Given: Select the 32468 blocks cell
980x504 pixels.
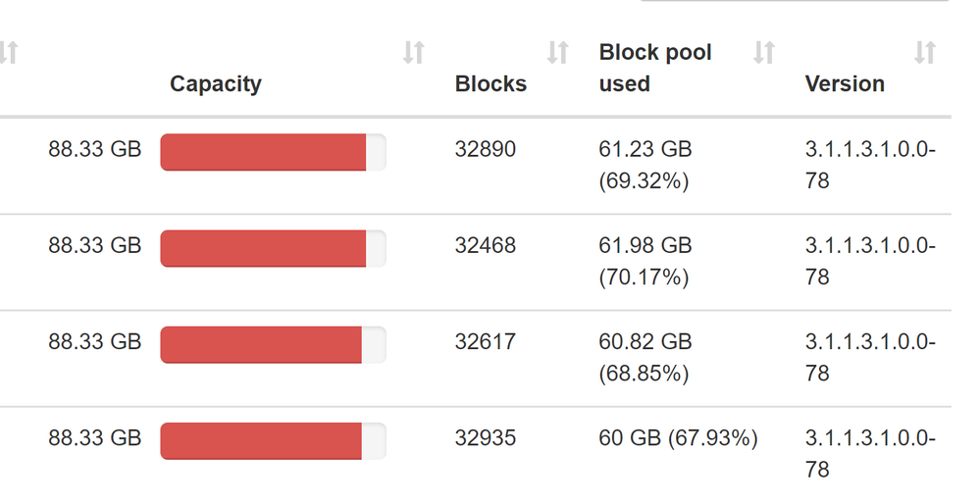Looking at the screenshot, I should 485,245.
